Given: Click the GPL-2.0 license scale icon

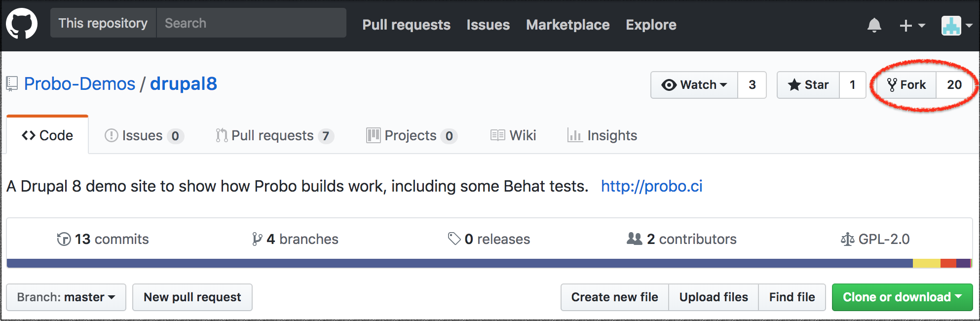Looking at the screenshot, I should pyautogui.click(x=847, y=240).
